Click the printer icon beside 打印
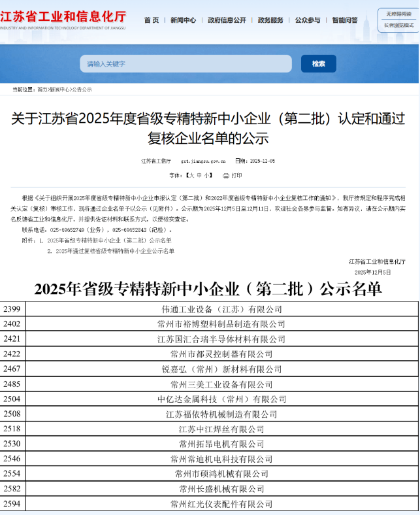Viewport: 420px width, 515px height. coord(225,176)
